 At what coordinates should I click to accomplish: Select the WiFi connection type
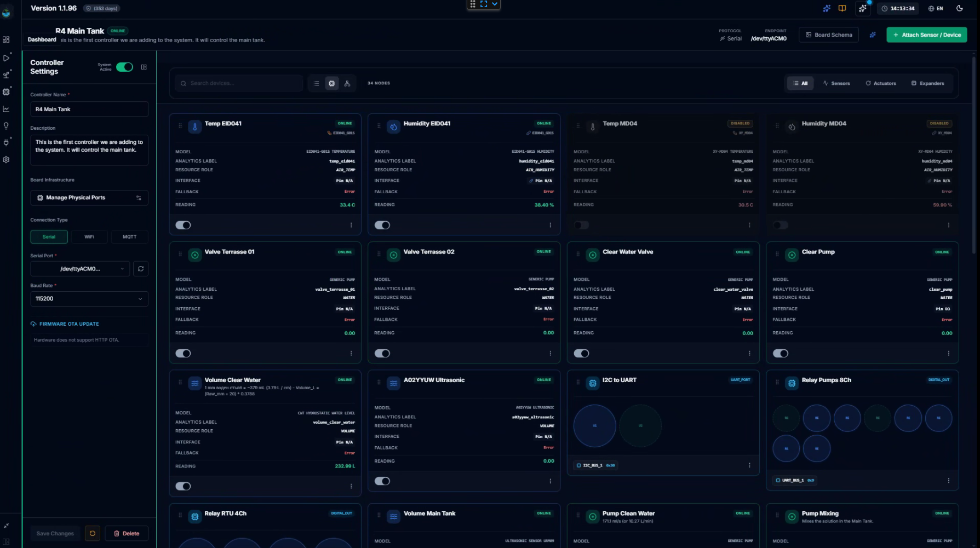point(89,236)
